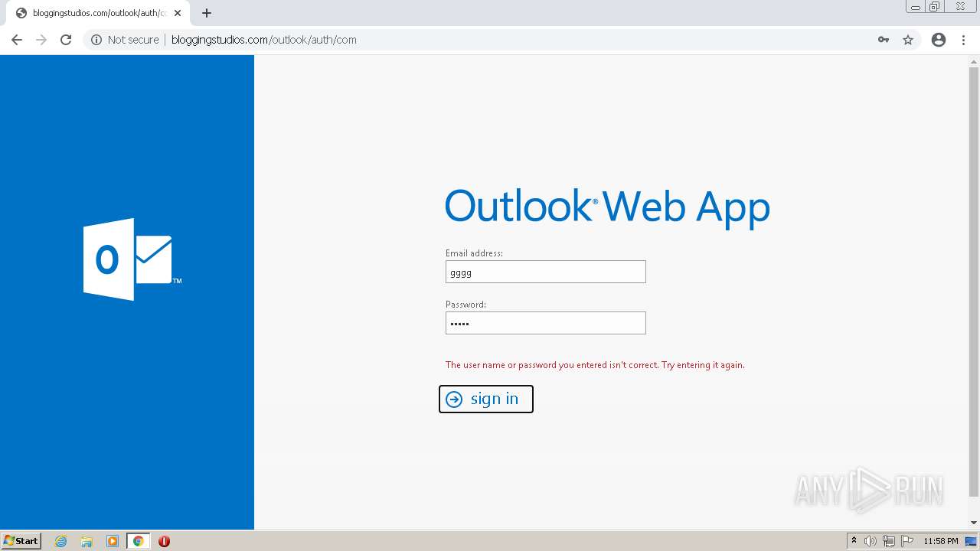Minimize the Chrome window
The image size is (980, 551).
(x=916, y=6)
